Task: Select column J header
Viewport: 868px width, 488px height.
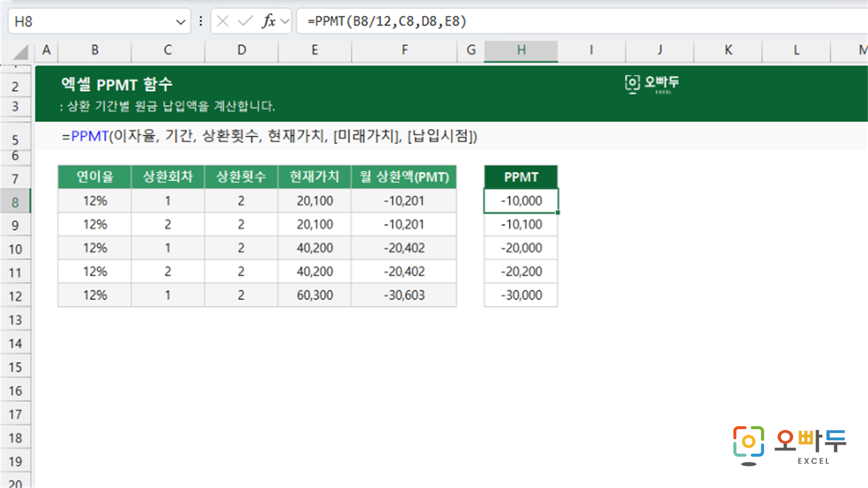Action: click(660, 50)
